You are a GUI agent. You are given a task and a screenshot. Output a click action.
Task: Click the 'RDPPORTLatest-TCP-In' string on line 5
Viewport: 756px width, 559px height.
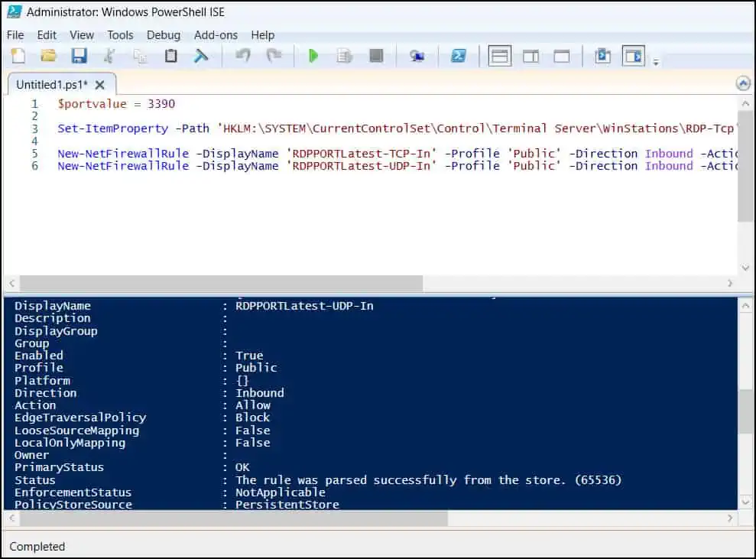point(361,154)
